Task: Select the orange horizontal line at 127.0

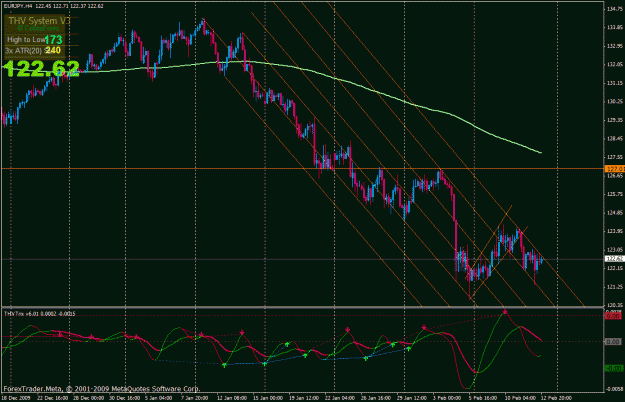Action: click(x=303, y=169)
